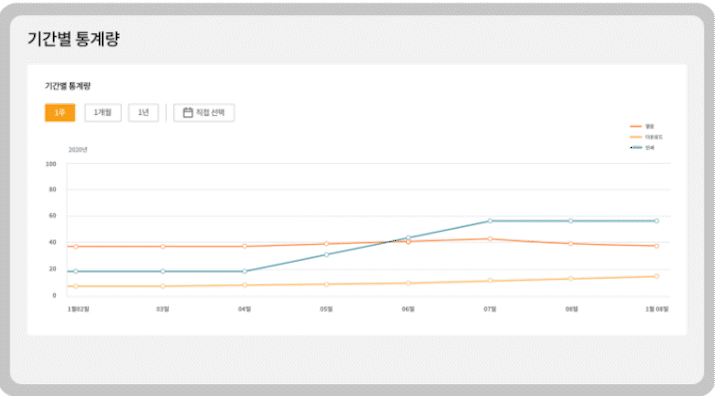
Task: Switch to the 1개월 period
Action: [x=103, y=113]
